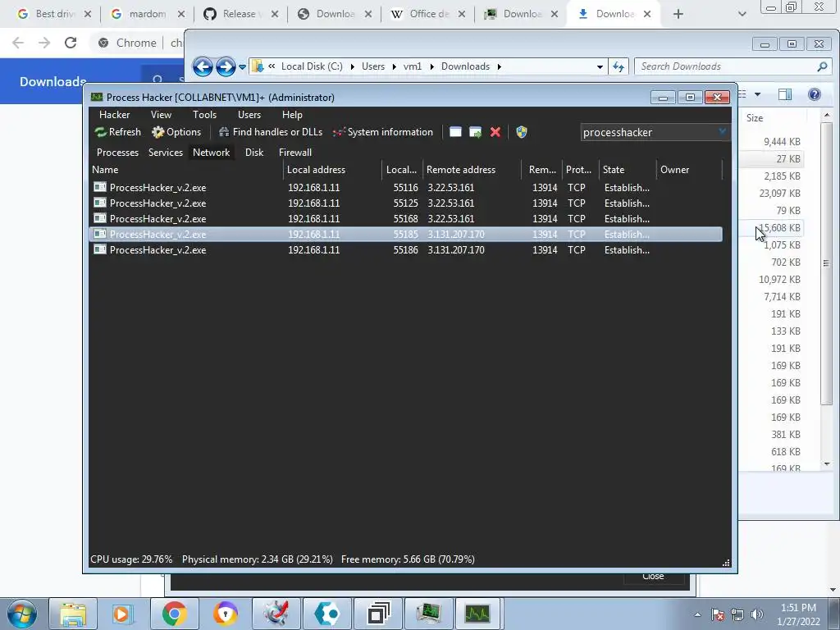
Task: Open System information in Process Hacker
Action: click(x=382, y=132)
